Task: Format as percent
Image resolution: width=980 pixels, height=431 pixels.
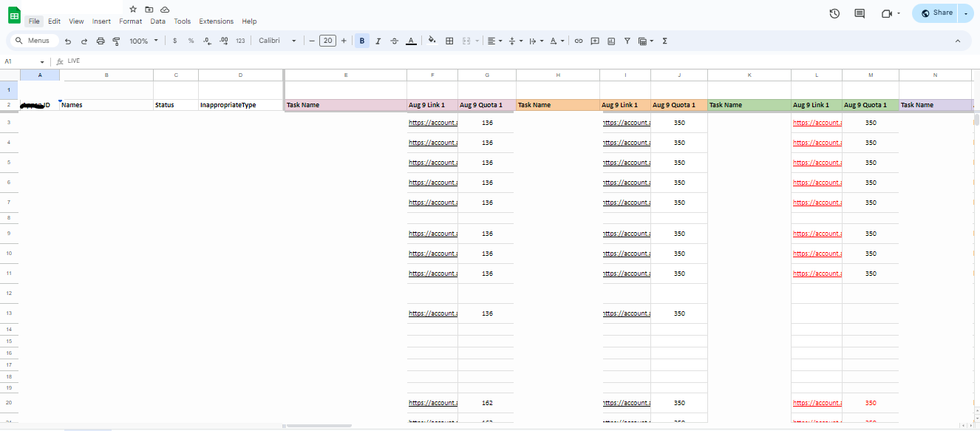Action: (191, 41)
